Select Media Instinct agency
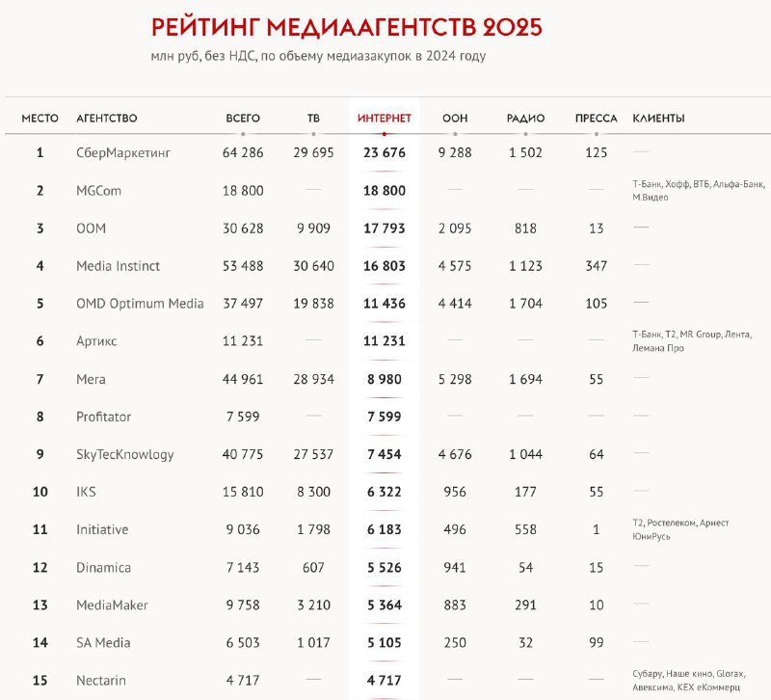Image resolution: width=771 pixels, height=700 pixels. [x=118, y=266]
